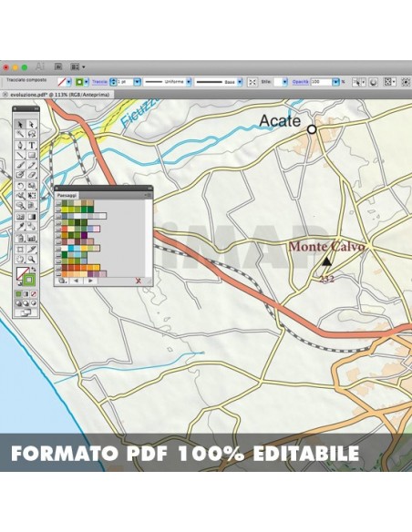This screenshot has height=532, width=412.
Task: Select the Mesh tool
Action: pos(20,217)
